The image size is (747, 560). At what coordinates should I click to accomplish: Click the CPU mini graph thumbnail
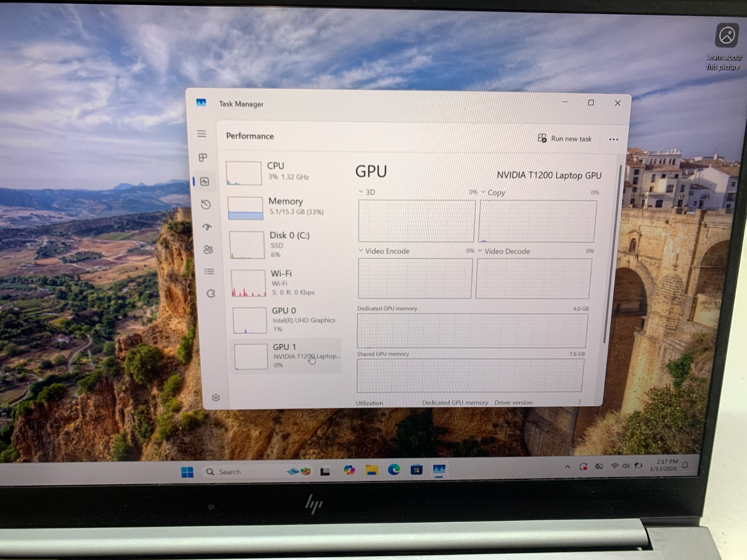(x=244, y=173)
